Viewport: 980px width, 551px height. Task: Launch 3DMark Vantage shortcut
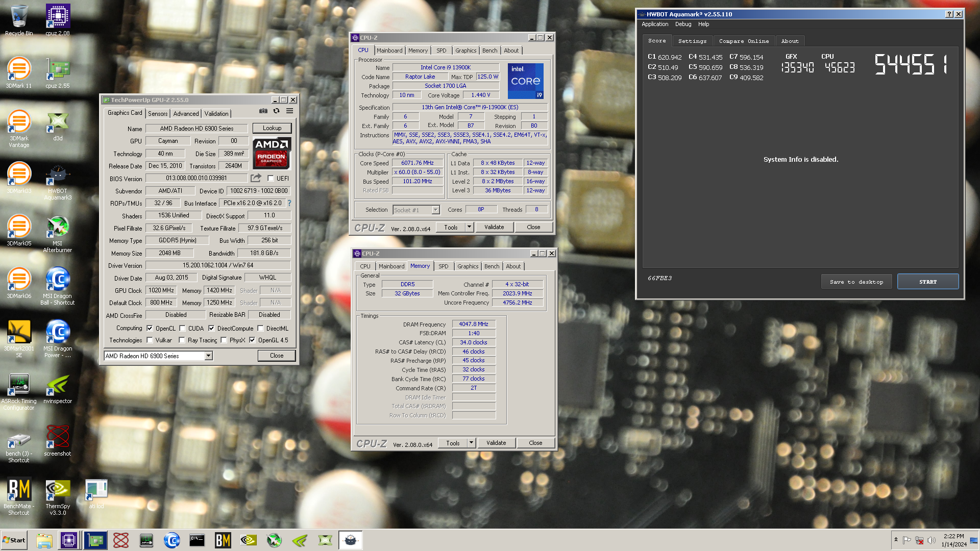19,129
